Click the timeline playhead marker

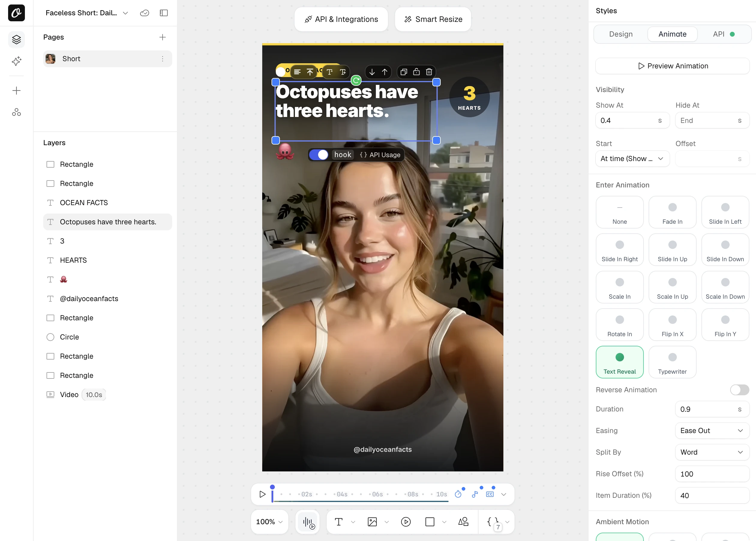pyautogui.click(x=272, y=494)
